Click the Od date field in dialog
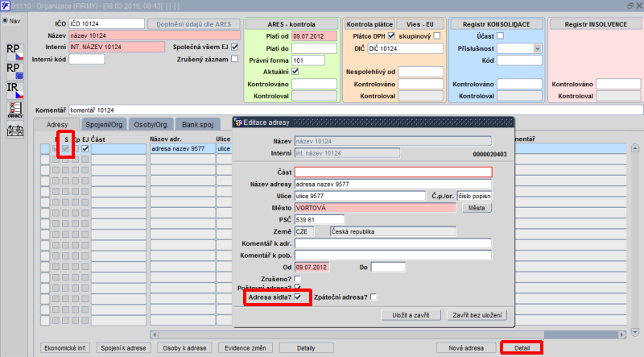644x357 pixels. point(312,267)
